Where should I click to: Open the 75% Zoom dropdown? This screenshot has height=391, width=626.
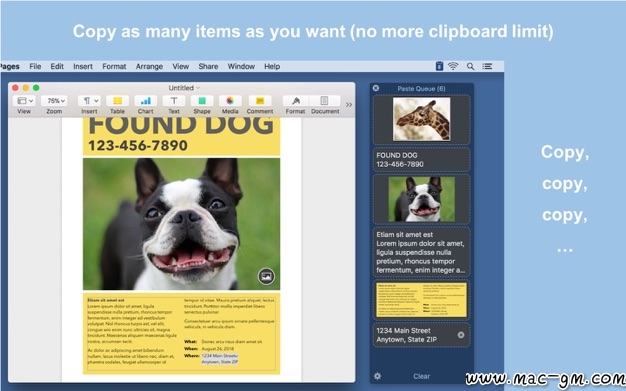[x=54, y=101]
